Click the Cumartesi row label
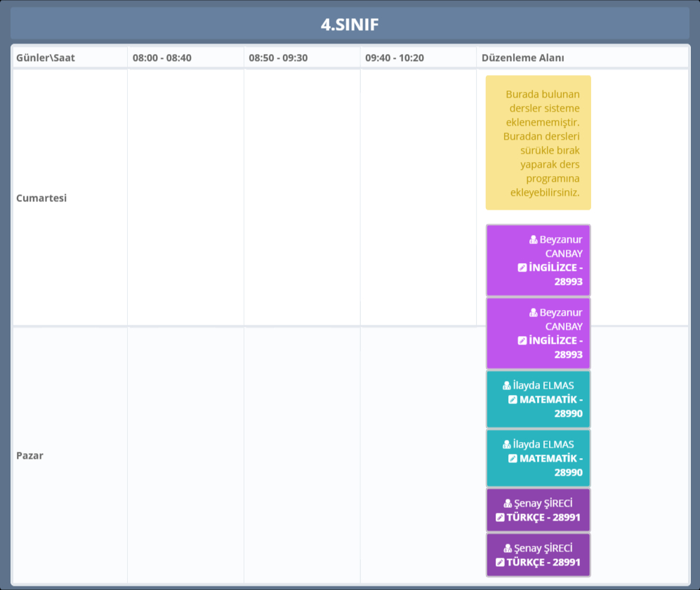Image resolution: width=700 pixels, height=590 pixels. (x=41, y=198)
